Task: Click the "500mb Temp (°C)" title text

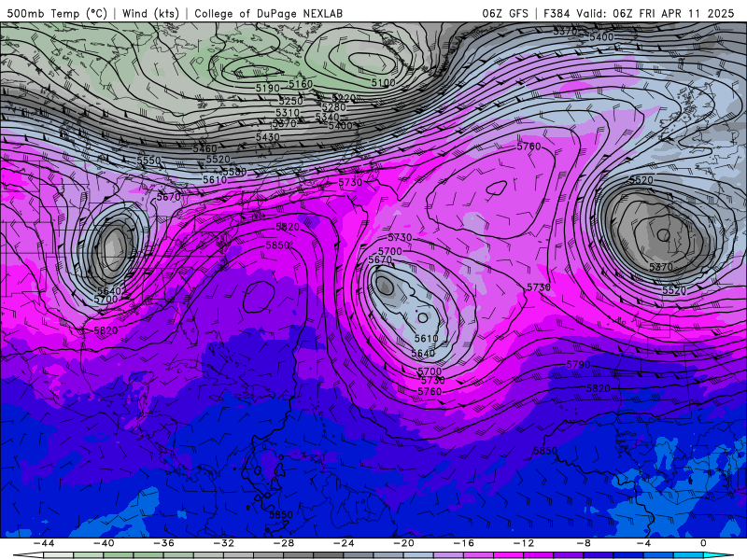Action: 57,13
